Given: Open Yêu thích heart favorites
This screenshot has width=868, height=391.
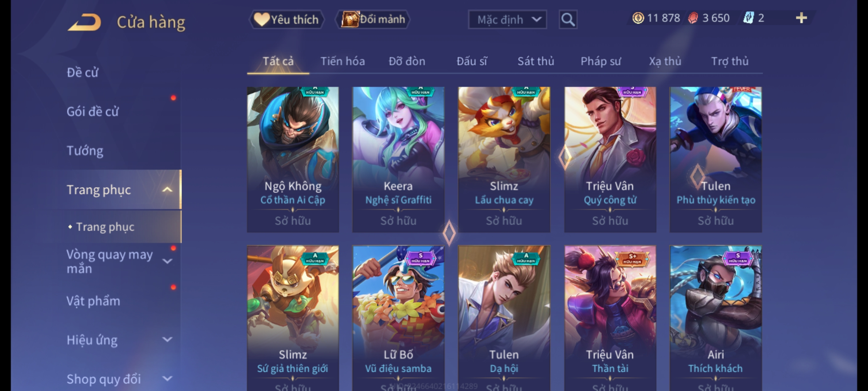Looking at the screenshot, I should [287, 20].
